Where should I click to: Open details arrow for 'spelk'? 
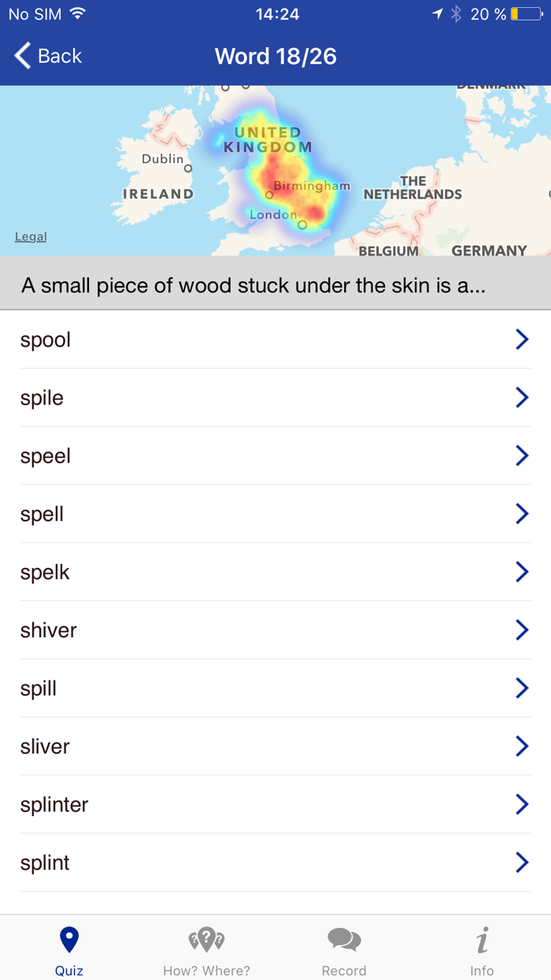(522, 572)
